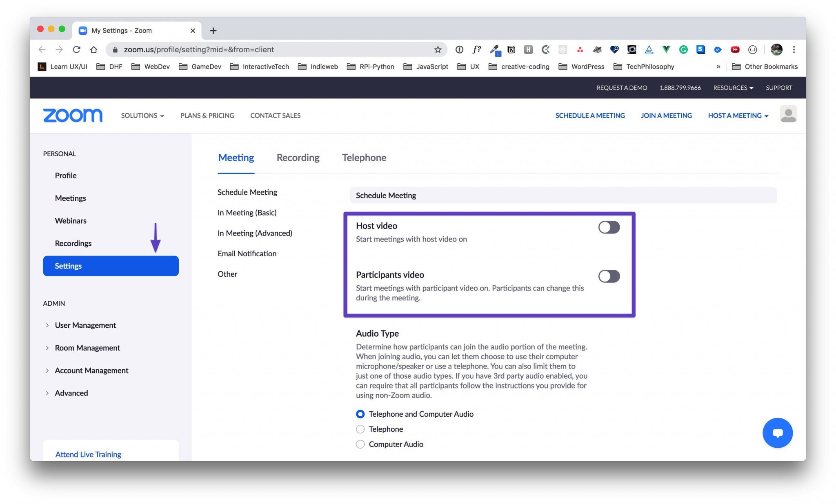Screen dimensions: 836x504
Task: Enable the Participants video toggle
Action: pos(609,276)
